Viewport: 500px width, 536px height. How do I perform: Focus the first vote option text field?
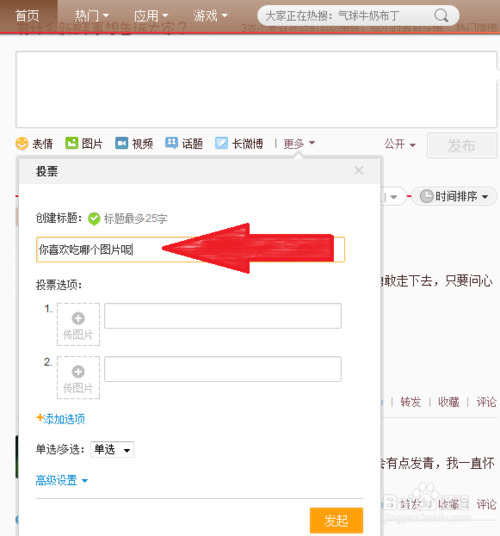223,316
